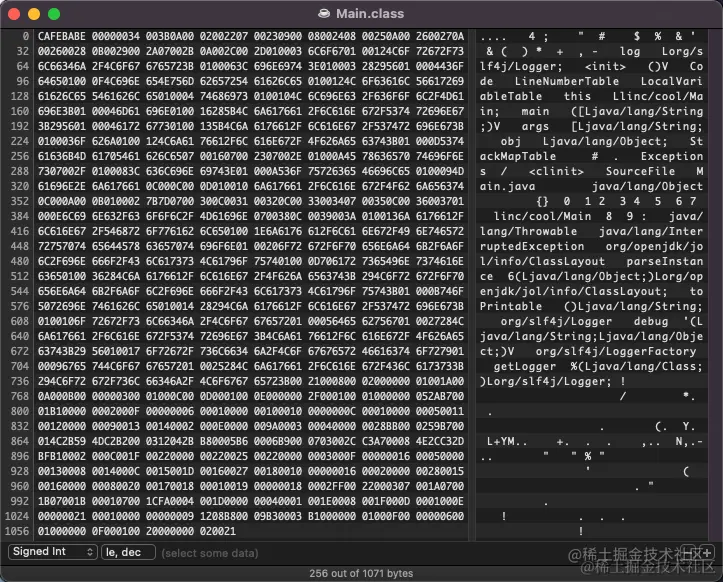This screenshot has width=723, height=582.
Task: Close the Main.class window with red button
Action: 14,14
